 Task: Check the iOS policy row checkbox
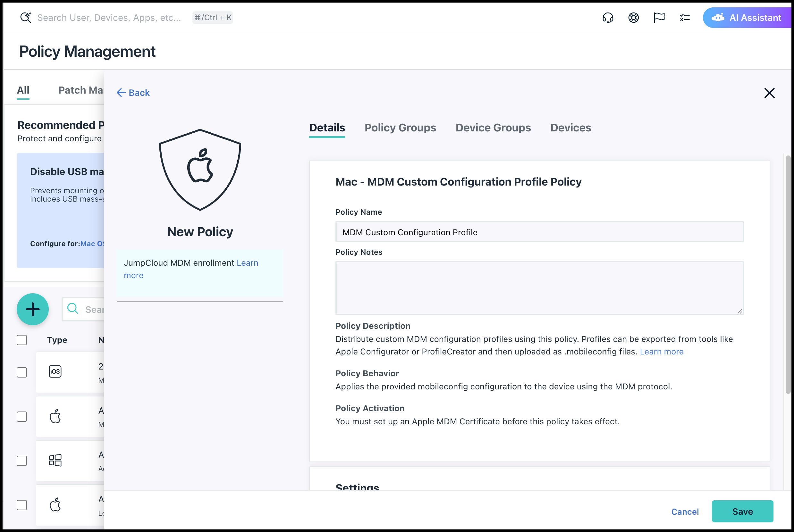tap(22, 372)
